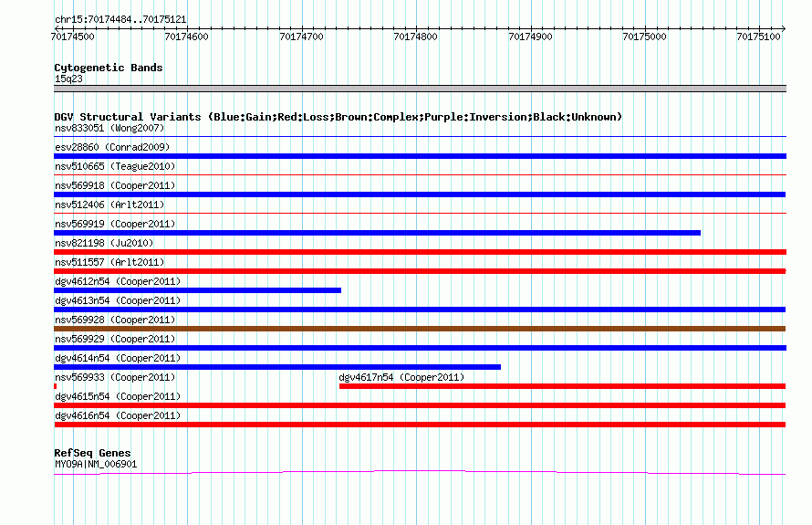Image resolution: width=812 pixels, height=525 pixels.
Task: Click the nsv569929 (Cooper2011) label
Action: (115, 339)
